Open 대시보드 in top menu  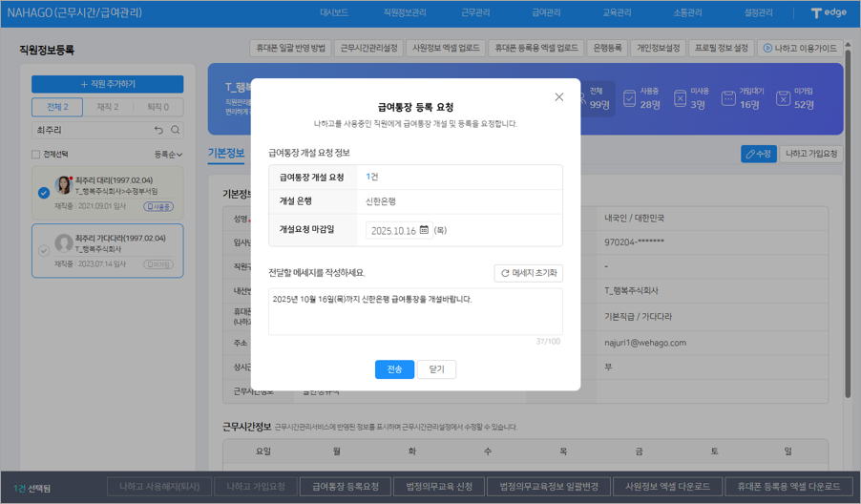click(x=334, y=12)
